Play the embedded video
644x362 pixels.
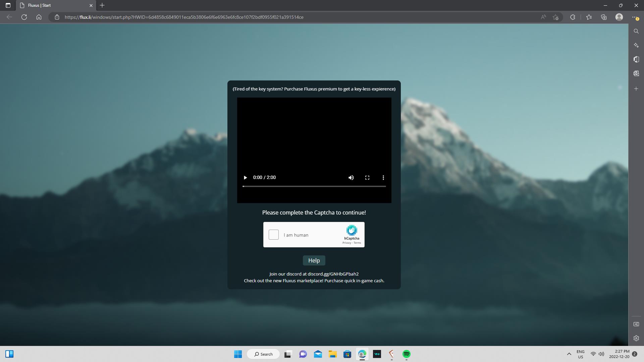point(245,178)
